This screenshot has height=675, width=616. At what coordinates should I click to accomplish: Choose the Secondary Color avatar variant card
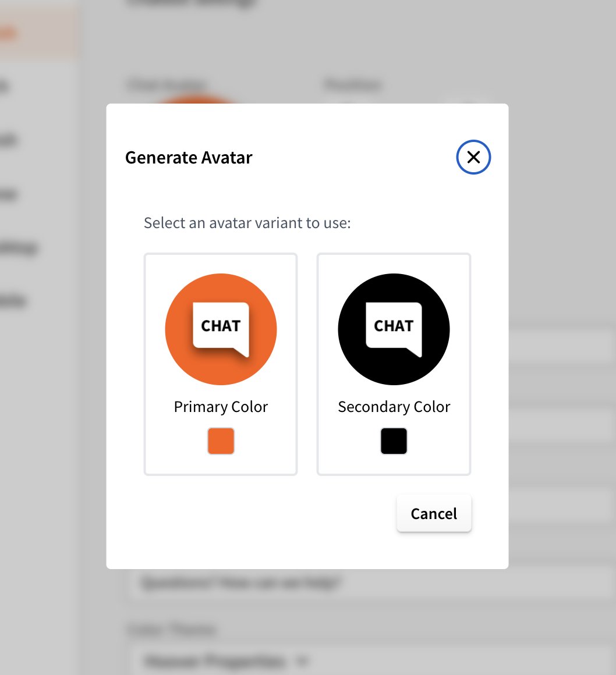point(394,363)
